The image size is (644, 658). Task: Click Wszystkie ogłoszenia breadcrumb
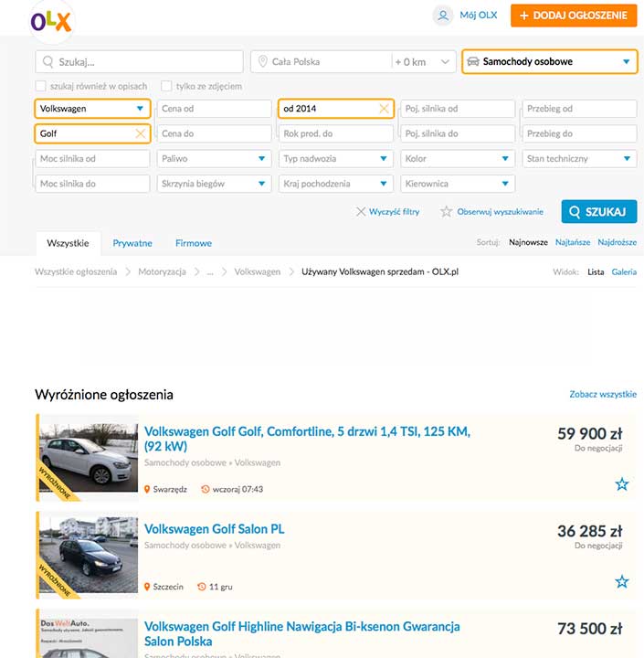pyautogui.click(x=76, y=272)
